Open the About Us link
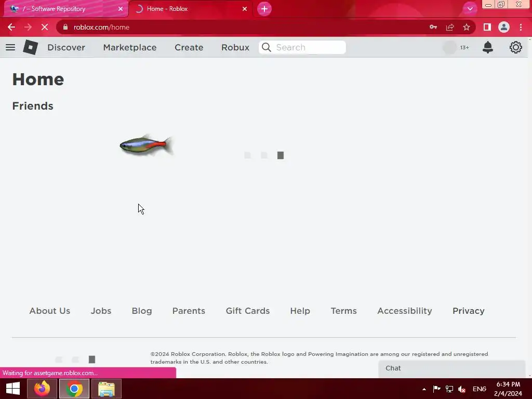 (49, 311)
